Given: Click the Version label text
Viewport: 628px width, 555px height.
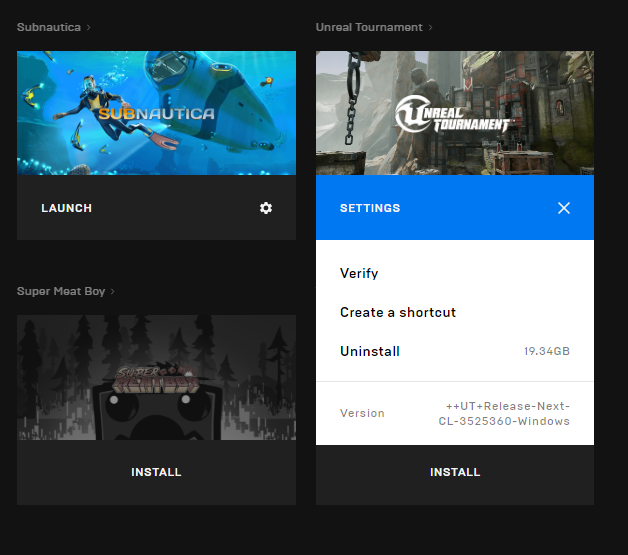Looking at the screenshot, I should [362, 413].
